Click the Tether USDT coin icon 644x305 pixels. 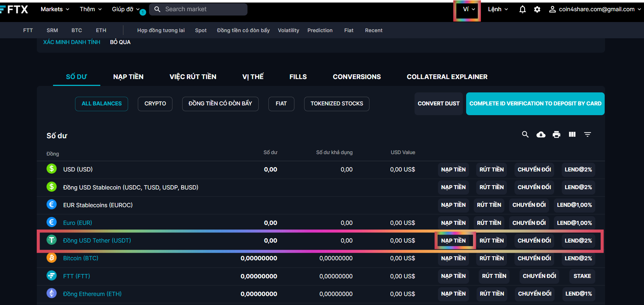coord(52,240)
